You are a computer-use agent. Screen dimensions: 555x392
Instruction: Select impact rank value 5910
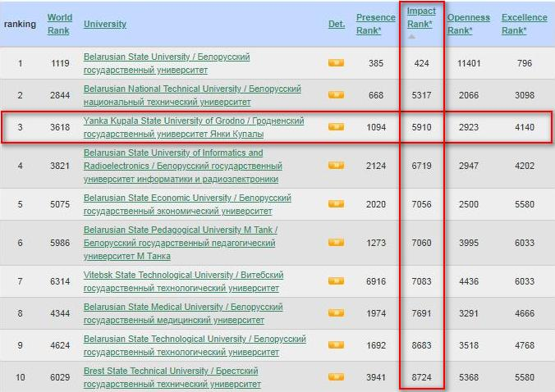click(x=421, y=127)
